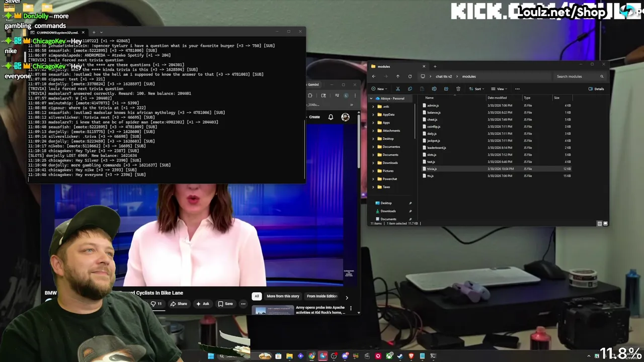The height and width of the screenshot is (362, 644).
Task: Open See more options in Explorer toolbar
Action: coord(517,89)
